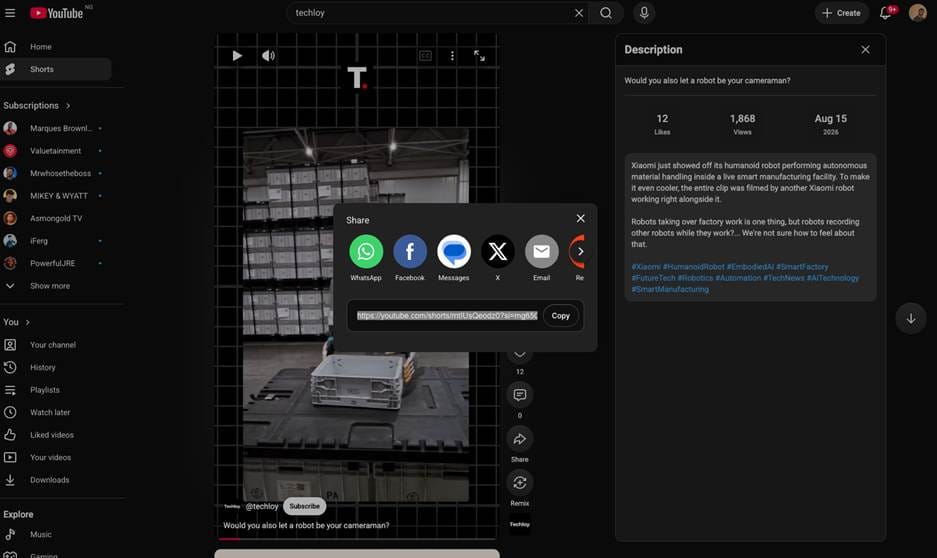Open Watch later
937x558 pixels.
pos(56,412)
